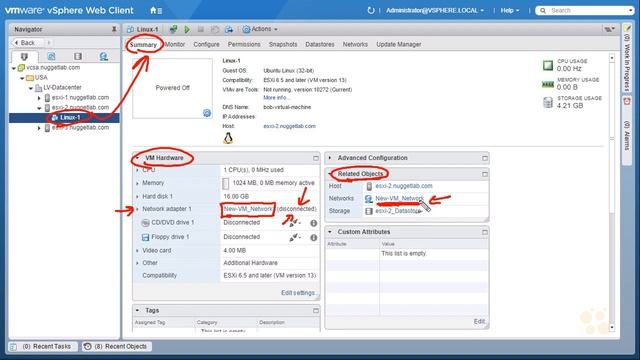Open the vSphere home menu icon
The height and width of the screenshot is (360, 640).
[156, 11]
